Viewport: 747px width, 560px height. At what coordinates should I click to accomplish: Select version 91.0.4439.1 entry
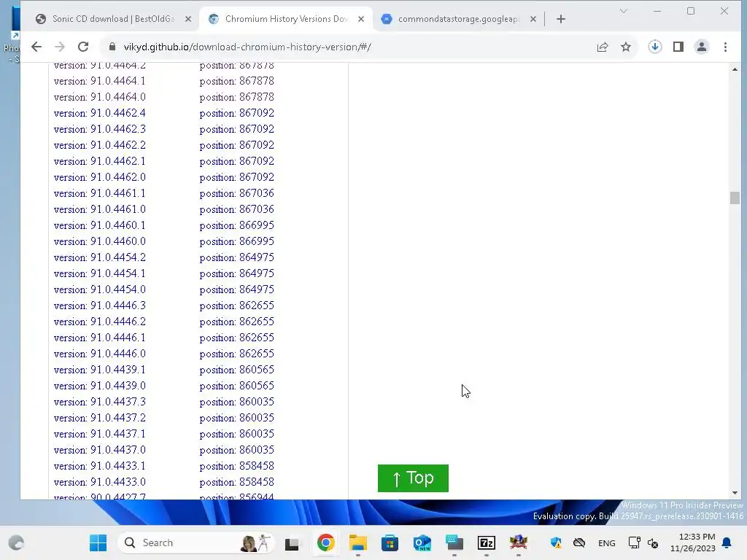click(x=99, y=370)
